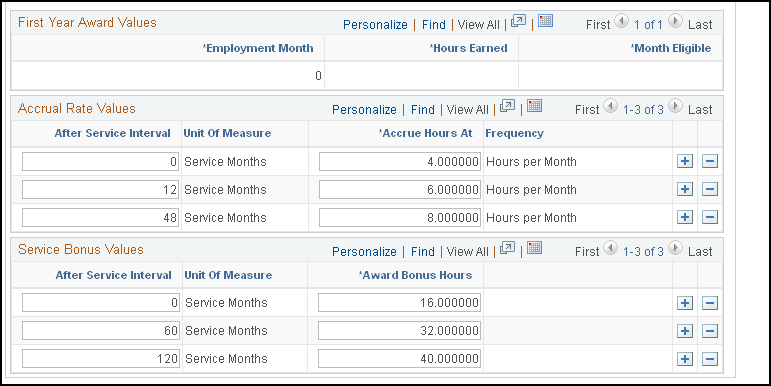Viewport: 771px width, 386px height.
Task: Open First Year Award Values in new window
Action: [518, 21]
